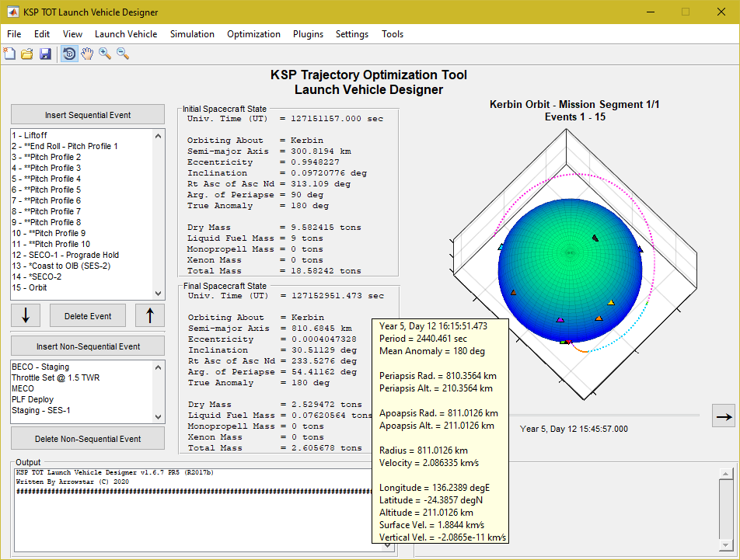The image size is (740, 560).
Task: Select event 3 - Pitch Profile 2
Action: [82, 157]
